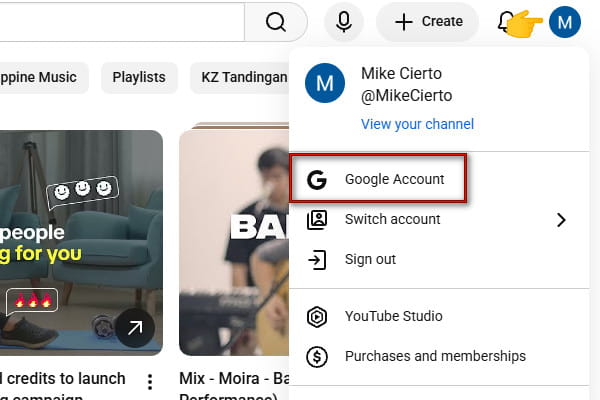Select the Playlists filter chip
Image resolution: width=600 pixels, height=400 pixels.
point(139,77)
